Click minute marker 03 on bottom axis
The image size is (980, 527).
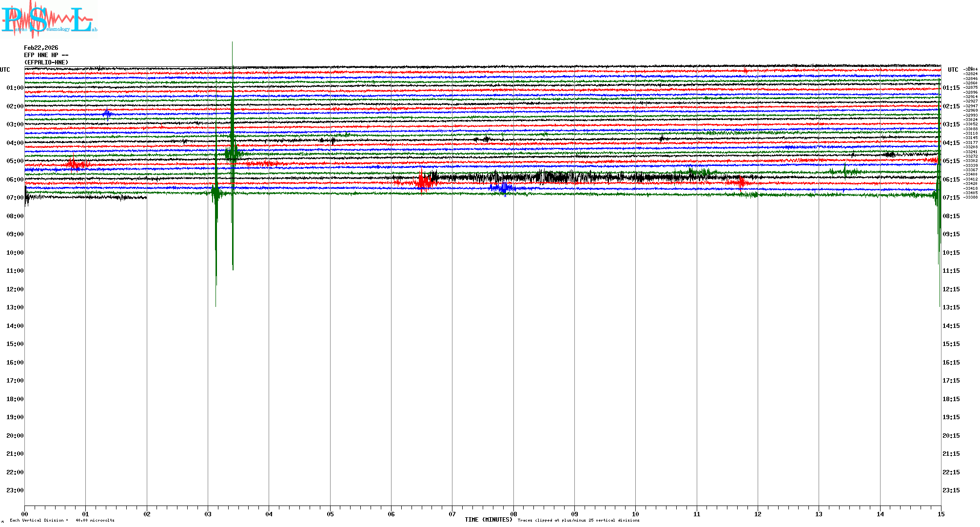tap(208, 514)
